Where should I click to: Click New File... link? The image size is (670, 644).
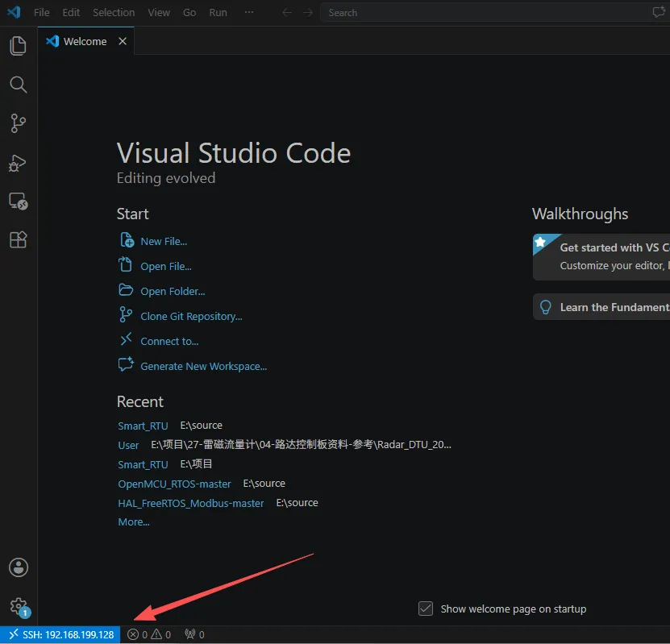tap(164, 241)
